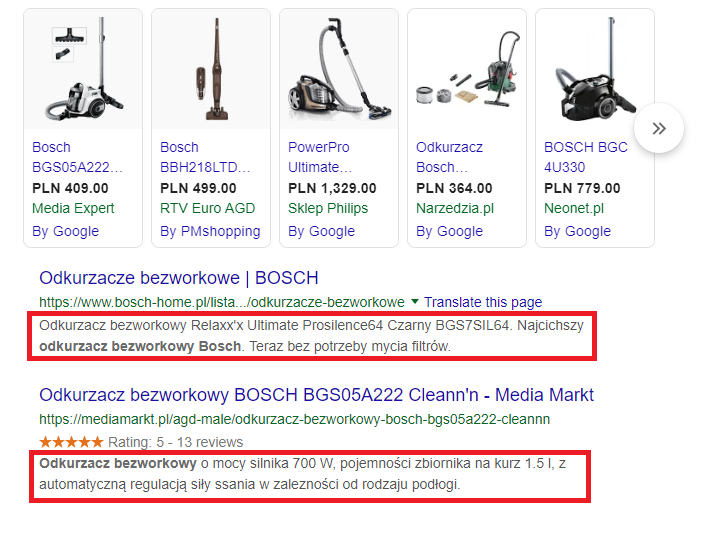Visit the Sklep Philips seller link
The height and width of the screenshot is (542, 701).
(x=328, y=209)
